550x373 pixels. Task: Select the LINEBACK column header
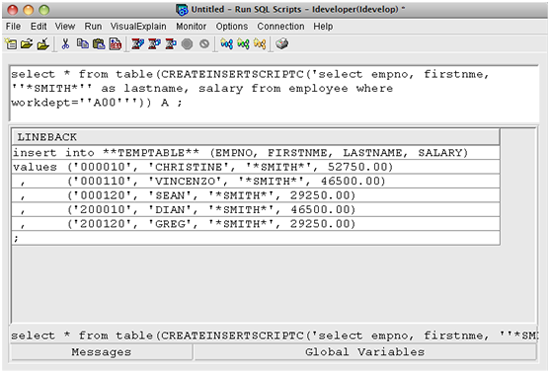[256, 137]
